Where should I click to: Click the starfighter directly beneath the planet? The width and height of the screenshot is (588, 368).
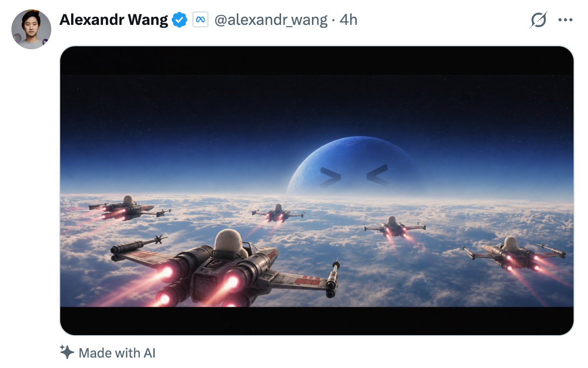click(x=394, y=227)
